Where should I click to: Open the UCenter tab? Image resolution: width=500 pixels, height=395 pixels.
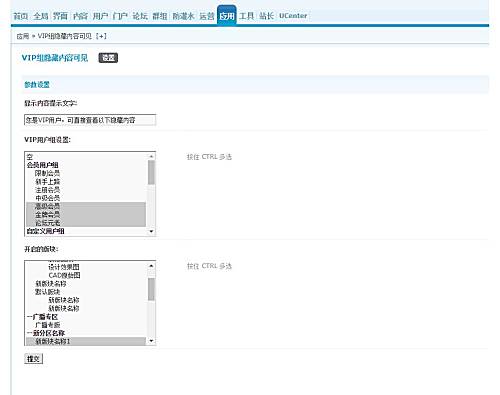coord(293,16)
